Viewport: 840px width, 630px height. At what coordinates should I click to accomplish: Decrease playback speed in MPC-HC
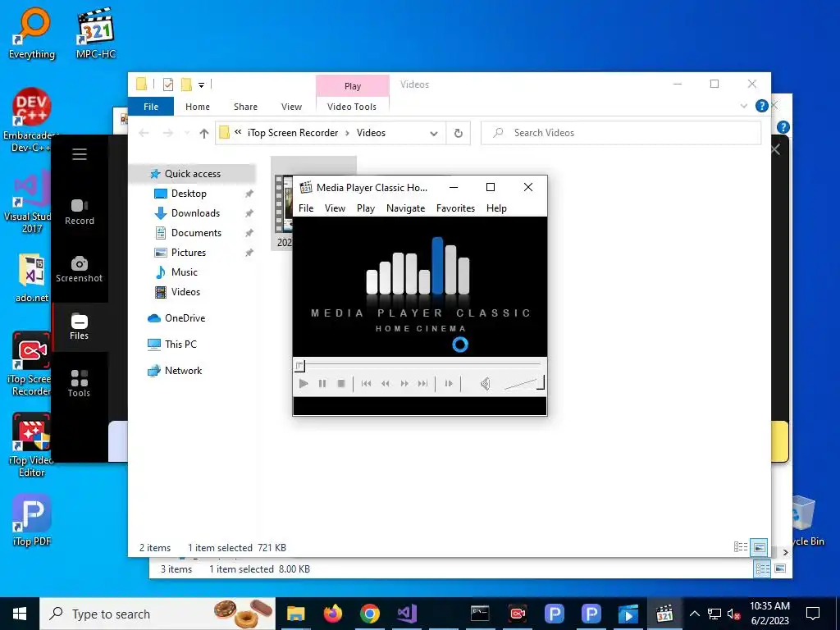click(386, 384)
